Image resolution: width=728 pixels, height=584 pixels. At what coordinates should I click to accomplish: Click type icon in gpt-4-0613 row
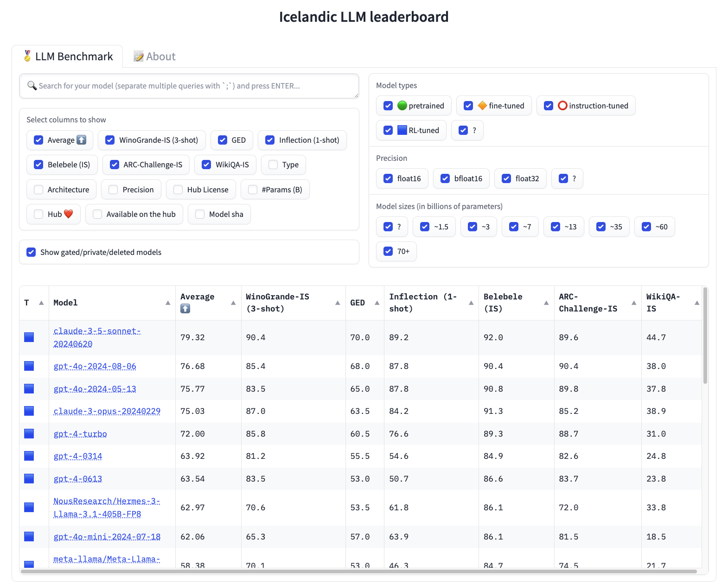point(29,478)
